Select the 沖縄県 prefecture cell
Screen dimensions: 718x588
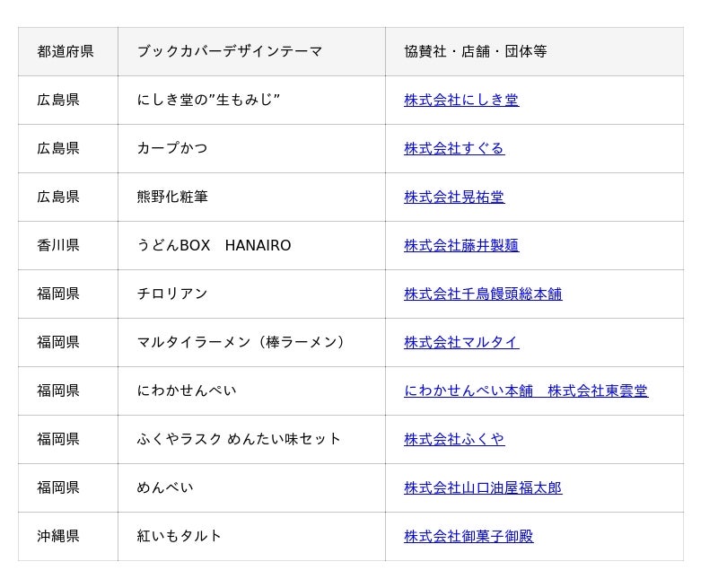58,536
